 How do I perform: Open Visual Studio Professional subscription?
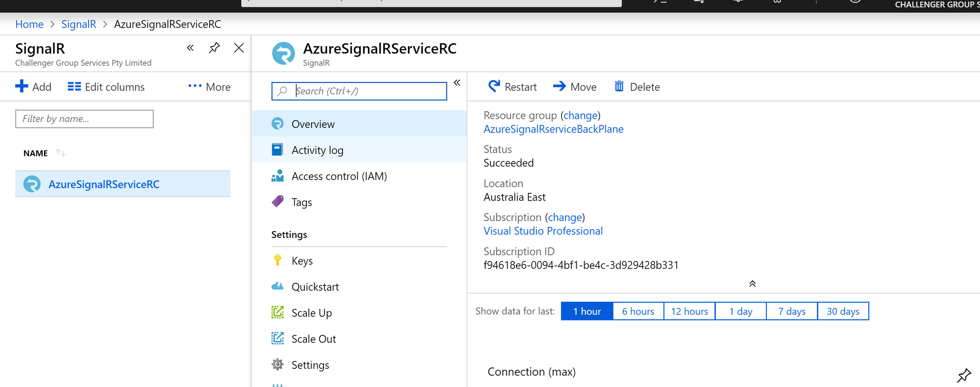click(x=543, y=231)
